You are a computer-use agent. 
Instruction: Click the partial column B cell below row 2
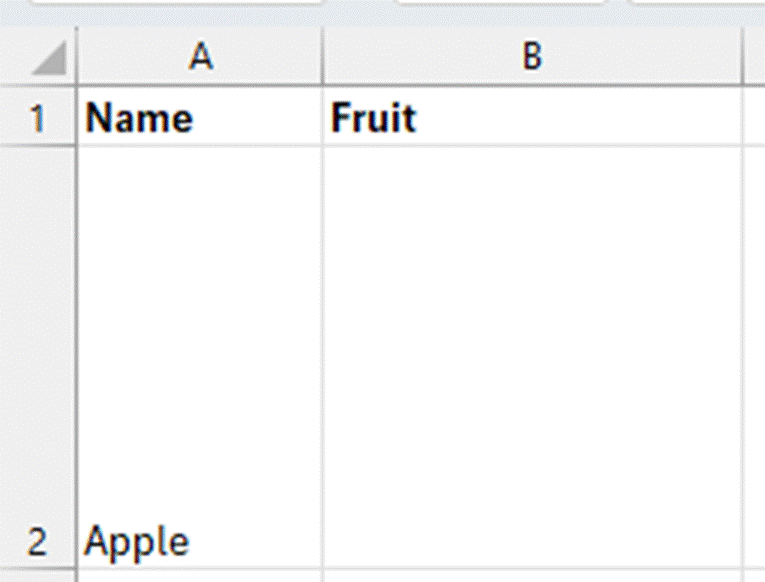[532, 576]
